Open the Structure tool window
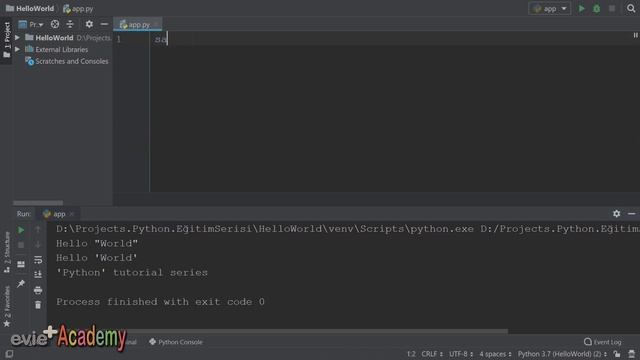640x360 pixels. tap(7, 252)
